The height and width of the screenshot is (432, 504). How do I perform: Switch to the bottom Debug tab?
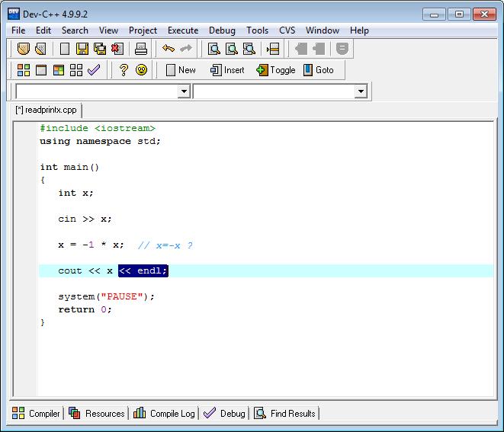pyautogui.click(x=224, y=413)
